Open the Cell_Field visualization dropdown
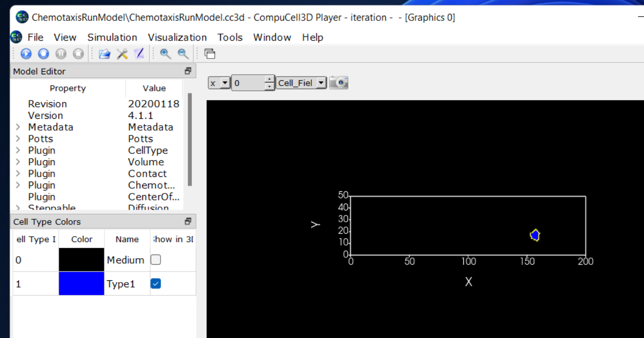The height and width of the screenshot is (338, 644). [320, 83]
